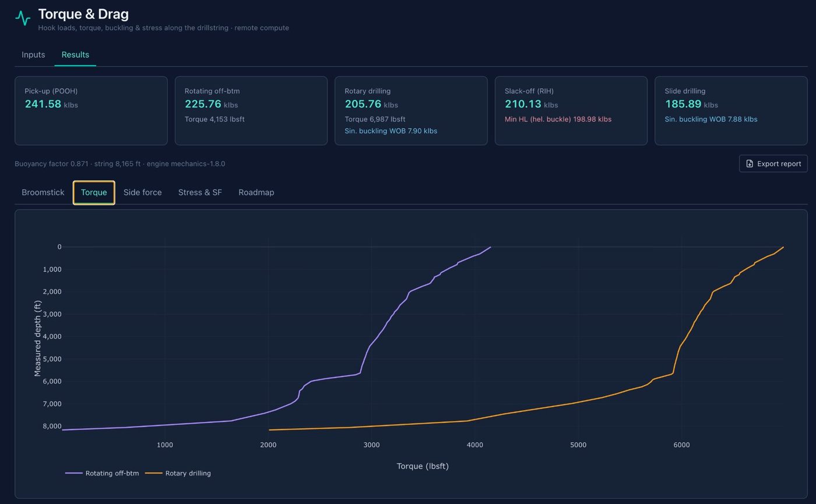Click the Measured depth (ft) axis label
This screenshot has width=816, height=504.
[x=38, y=339]
